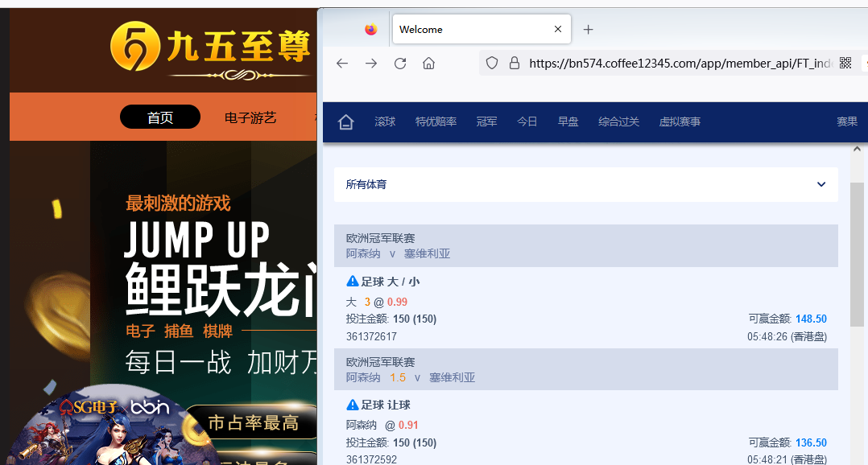
Task: Reload the current page
Action: pyautogui.click(x=400, y=64)
